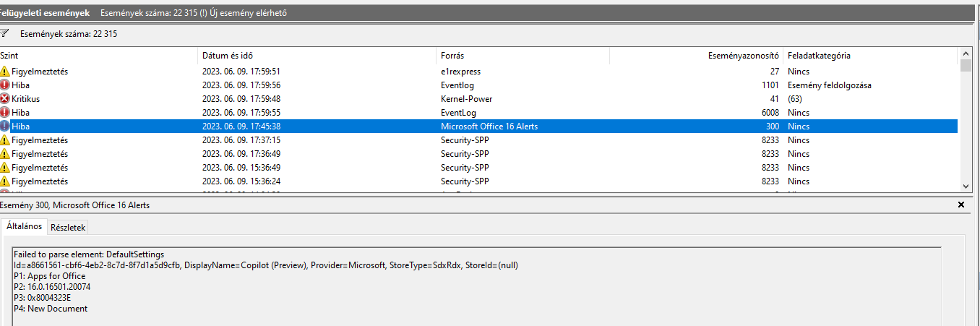Click error icon of Microsoft Office 16 Alerts row
Screen dimensions: 980x326
(x=5, y=126)
